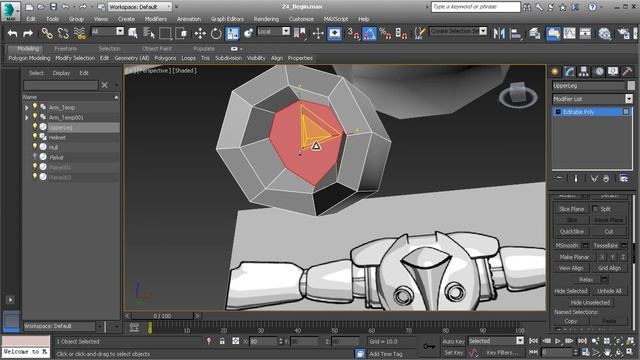Tick the Split checkbox
Screen dimensions: 640x360
[x=595, y=209]
